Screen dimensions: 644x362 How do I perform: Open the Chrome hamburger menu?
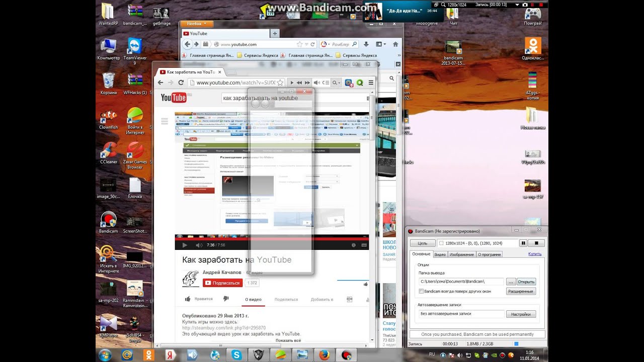(x=371, y=82)
